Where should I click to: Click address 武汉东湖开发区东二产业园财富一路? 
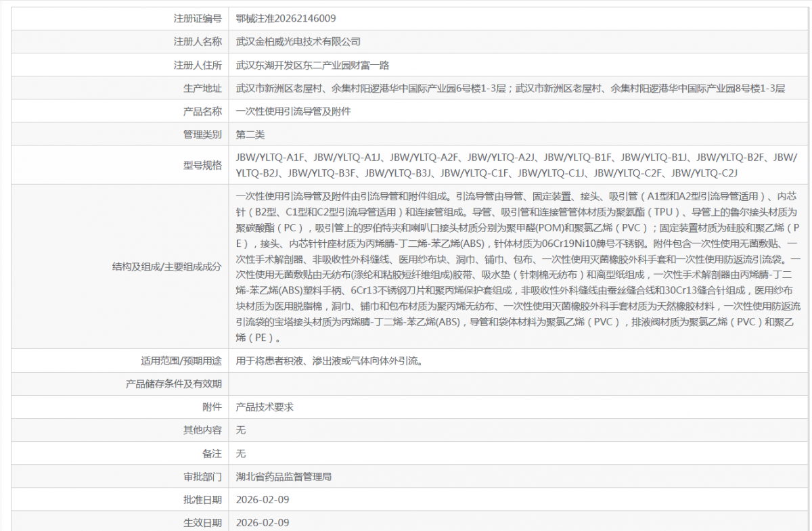pyautogui.click(x=313, y=65)
